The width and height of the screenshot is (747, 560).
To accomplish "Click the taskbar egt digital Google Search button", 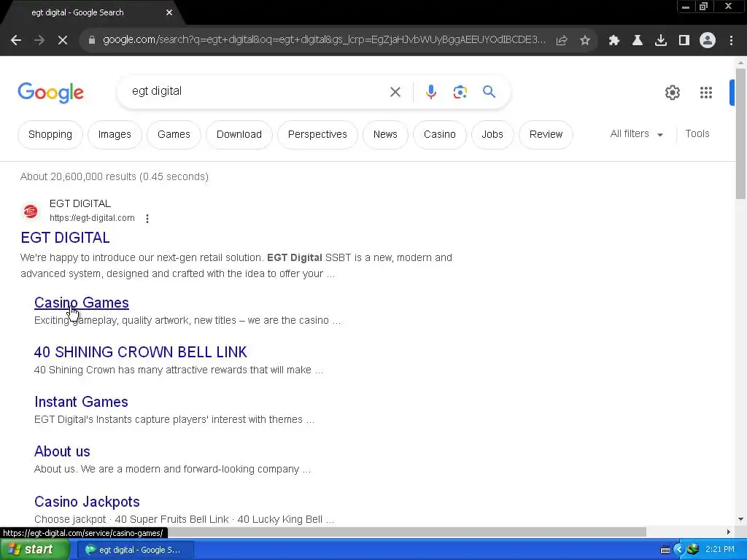I will [136, 550].
